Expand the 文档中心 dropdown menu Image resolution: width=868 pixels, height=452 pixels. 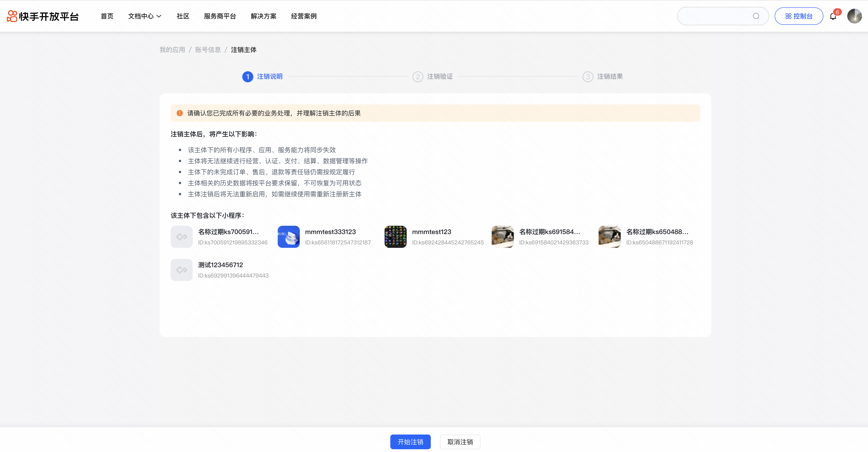tap(145, 16)
